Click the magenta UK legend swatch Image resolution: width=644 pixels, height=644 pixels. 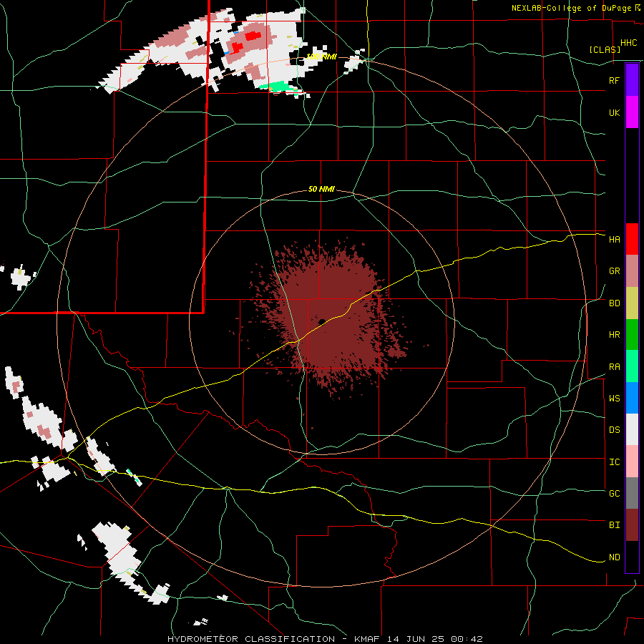point(632,112)
